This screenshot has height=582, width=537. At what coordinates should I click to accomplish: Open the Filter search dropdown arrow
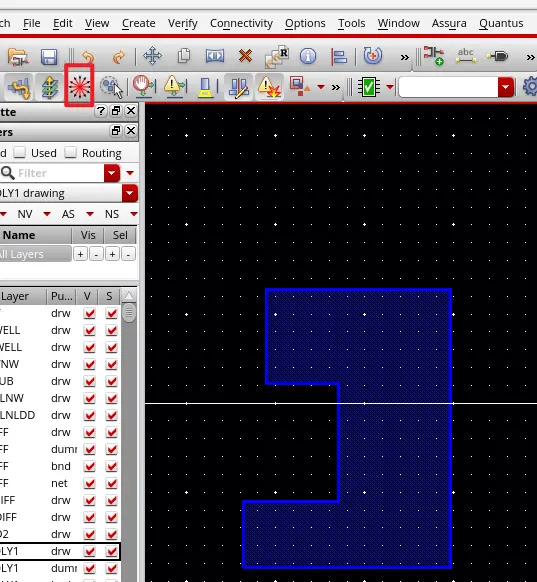click(112, 173)
